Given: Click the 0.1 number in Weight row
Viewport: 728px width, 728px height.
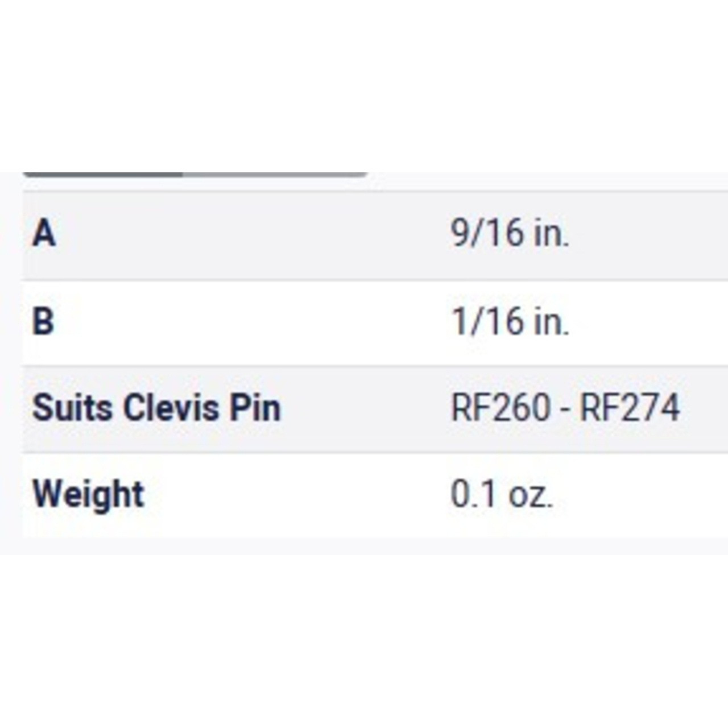Looking at the screenshot, I should (473, 494).
